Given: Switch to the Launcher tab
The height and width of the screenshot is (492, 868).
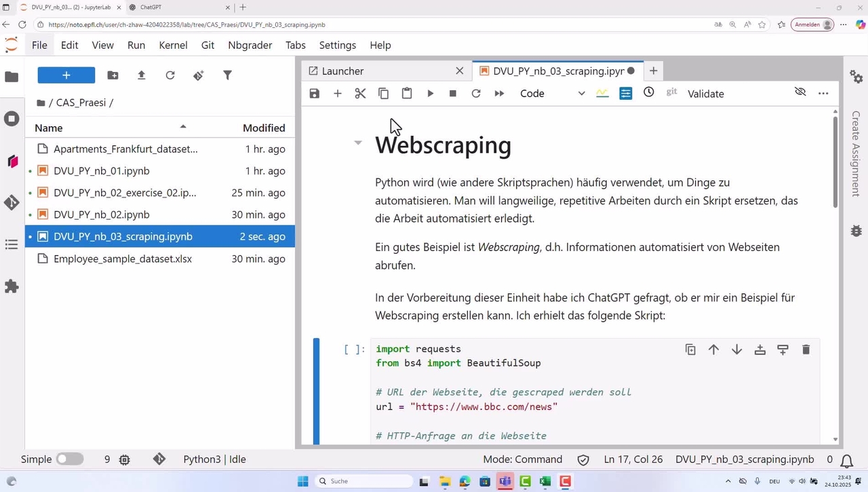Looking at the screenshot, I should pos(343,71).
